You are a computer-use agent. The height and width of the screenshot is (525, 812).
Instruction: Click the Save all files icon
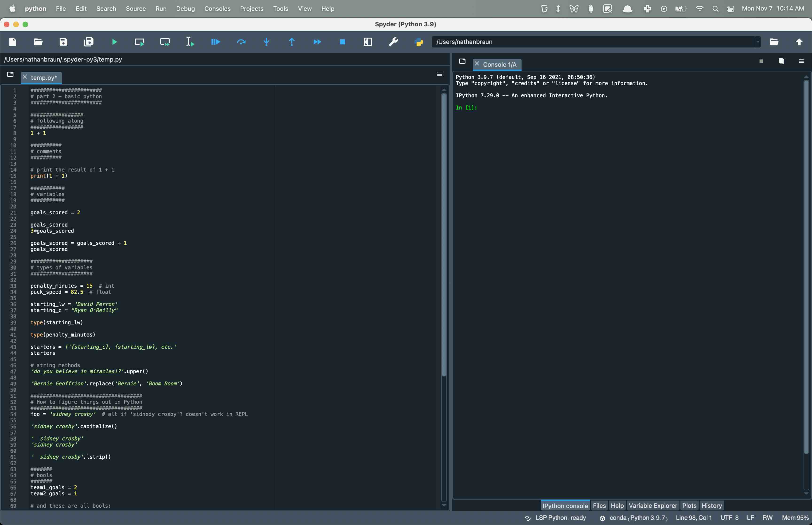tap(89, 42)
